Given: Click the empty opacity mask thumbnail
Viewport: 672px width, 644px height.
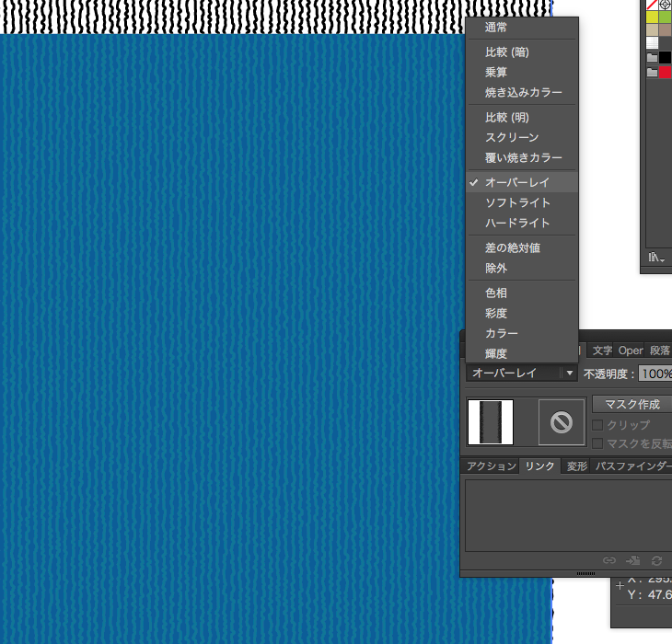Looking at the screenshot, I should coord(562,422).
